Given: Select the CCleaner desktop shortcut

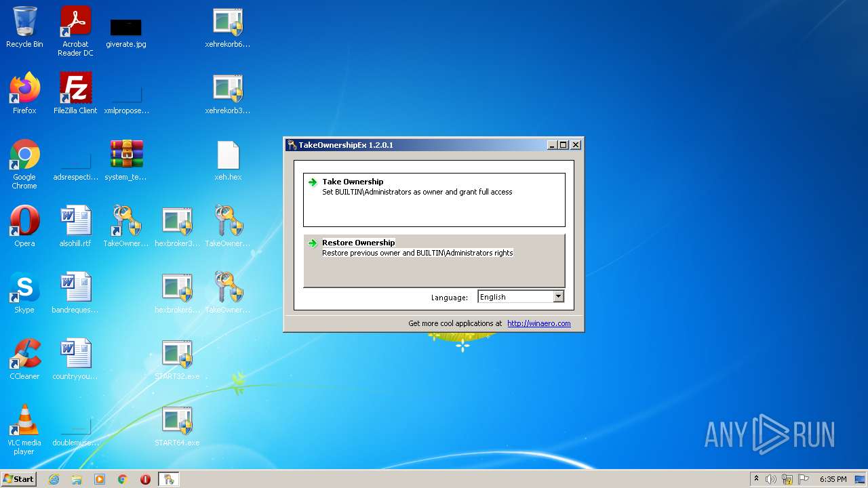Looking at the screenshot, I should (24, 359).
